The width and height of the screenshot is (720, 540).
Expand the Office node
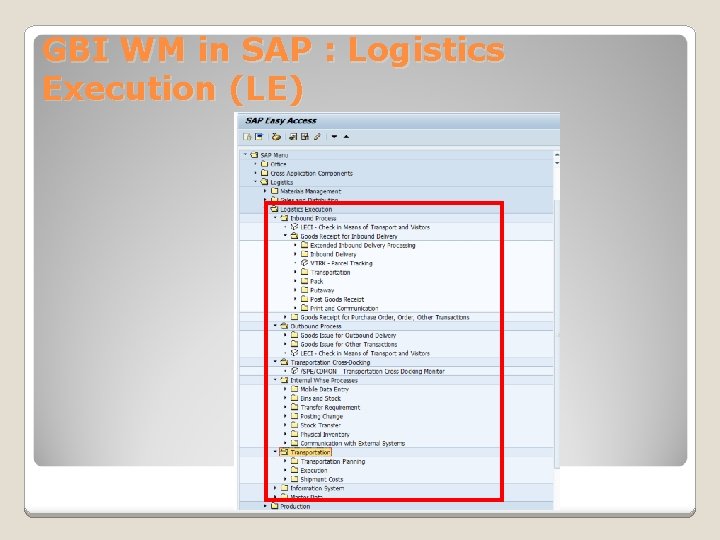tap(256, 164)
